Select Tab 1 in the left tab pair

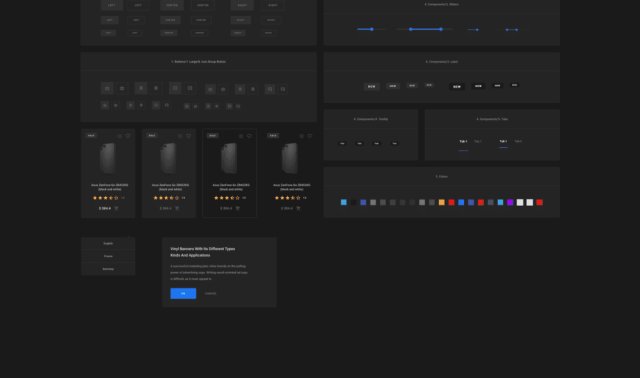[x=463, y=141]
